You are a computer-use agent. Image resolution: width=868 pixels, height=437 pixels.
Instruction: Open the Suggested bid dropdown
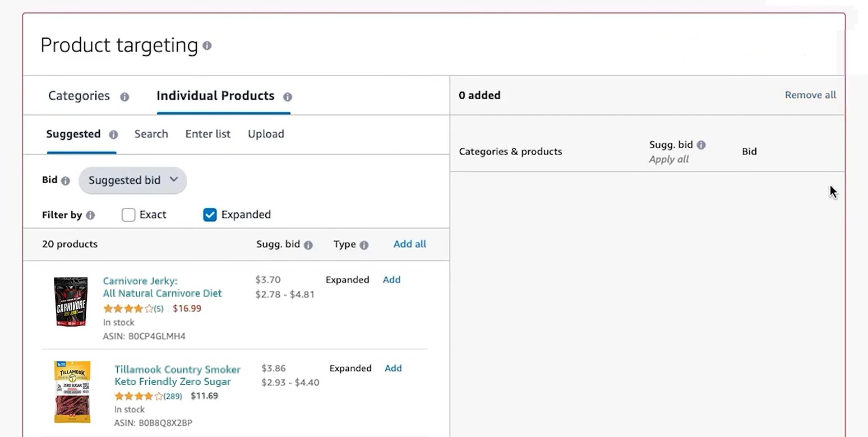133,180
